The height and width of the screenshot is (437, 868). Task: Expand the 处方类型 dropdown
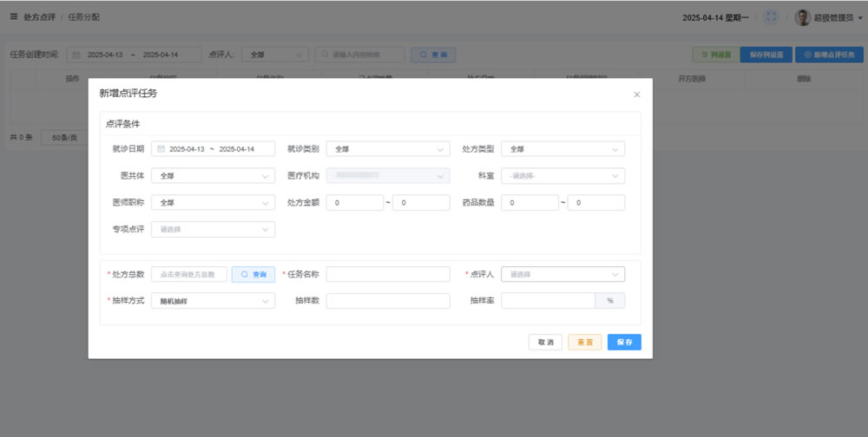pos(563,149)
